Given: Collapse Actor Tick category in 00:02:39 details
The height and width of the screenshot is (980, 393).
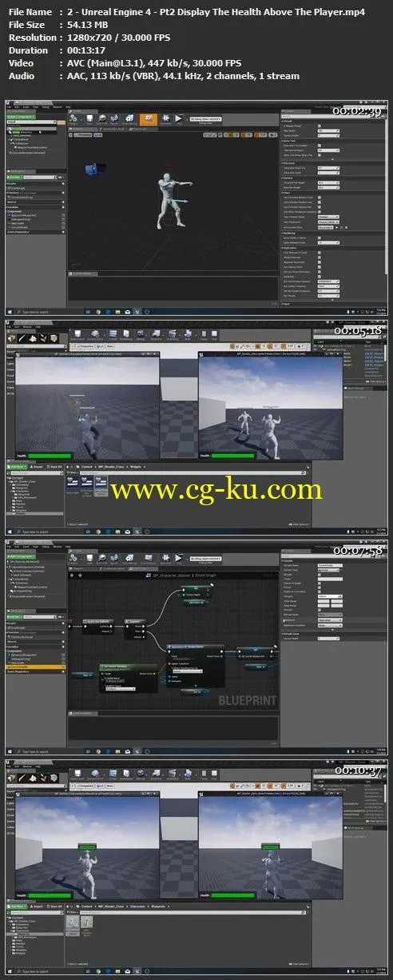Looking at the screenshot, I should (289, 141).
